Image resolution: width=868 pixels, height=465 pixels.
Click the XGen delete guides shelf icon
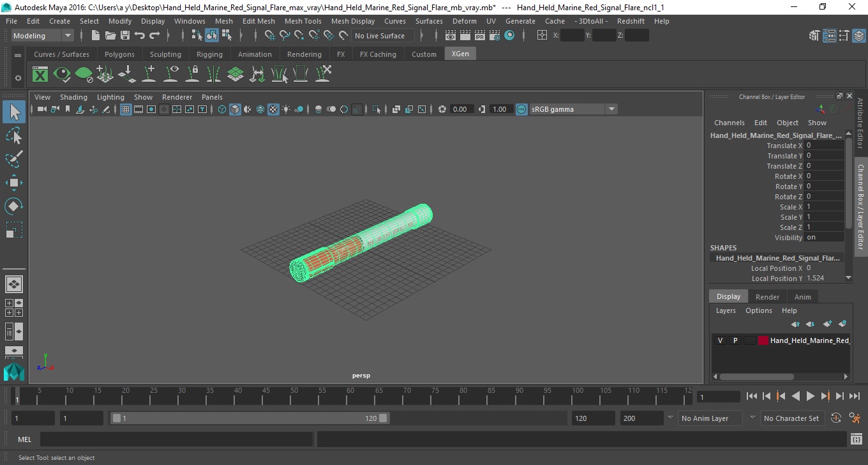pyautogui.click(x=323, y=75)
